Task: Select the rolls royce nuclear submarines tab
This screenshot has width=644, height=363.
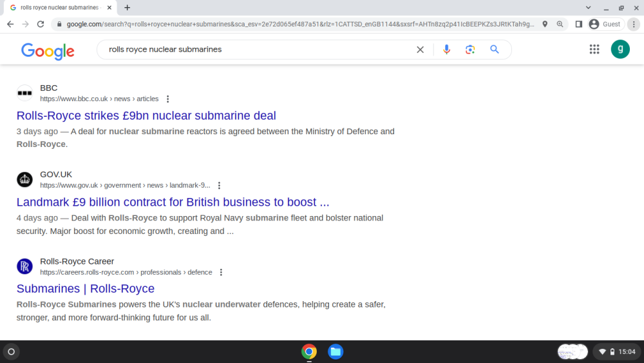Action: pyautogui.click(x=60, y=7)
